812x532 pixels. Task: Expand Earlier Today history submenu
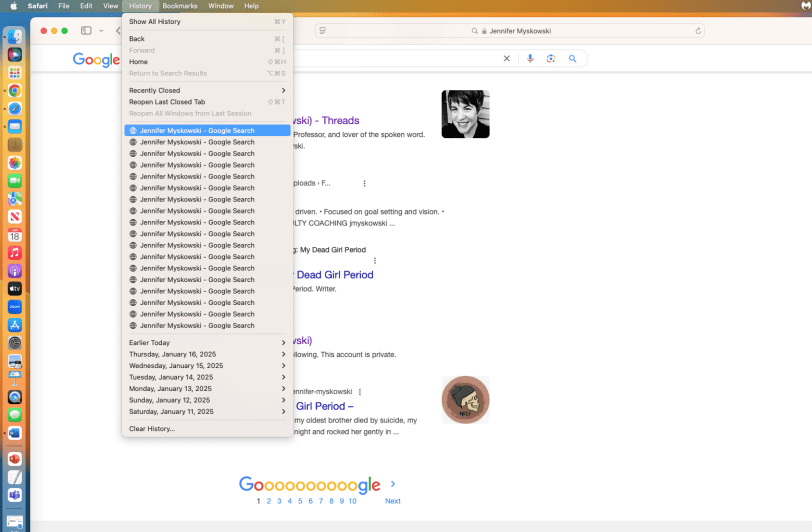(207, 343)
